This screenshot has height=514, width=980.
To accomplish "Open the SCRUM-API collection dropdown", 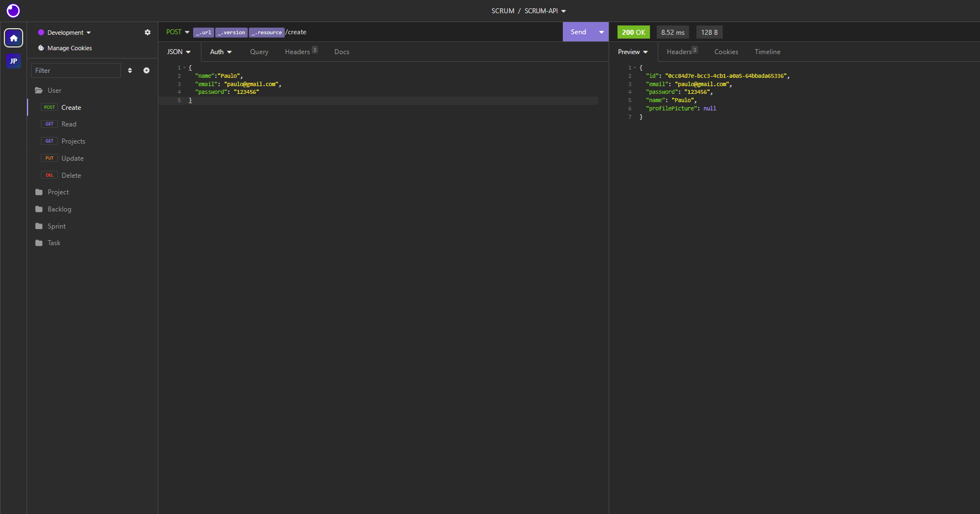I will (x=545, y=11).
